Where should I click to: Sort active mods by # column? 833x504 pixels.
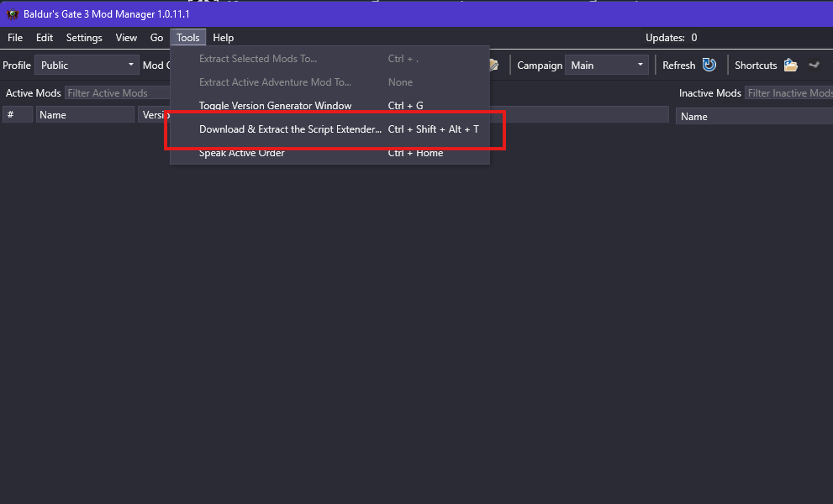(x=18, y=115)
